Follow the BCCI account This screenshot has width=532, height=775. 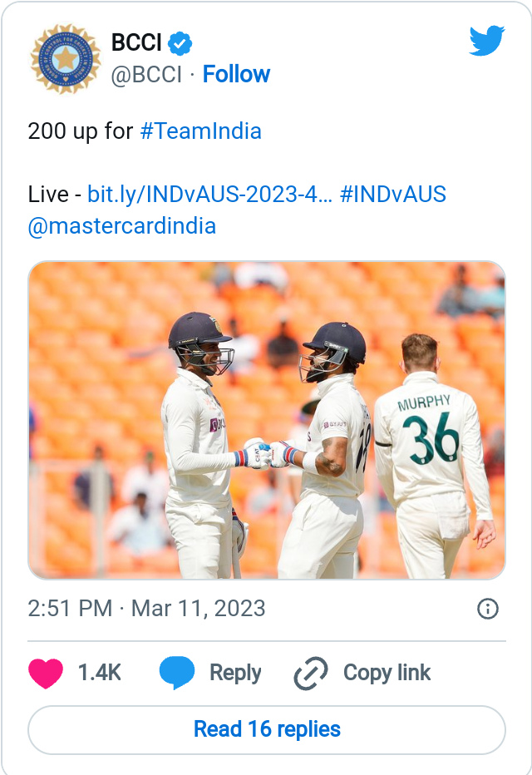[236, 74]
